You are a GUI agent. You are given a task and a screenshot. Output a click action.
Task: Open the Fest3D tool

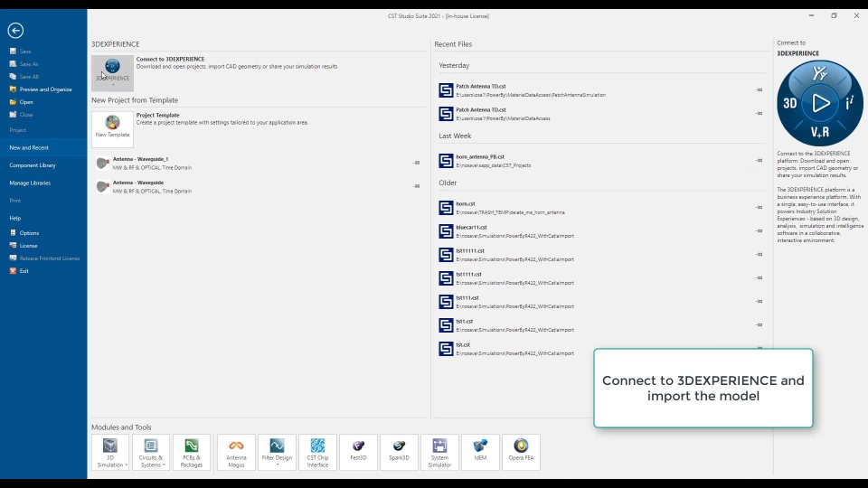coord(358,452)
